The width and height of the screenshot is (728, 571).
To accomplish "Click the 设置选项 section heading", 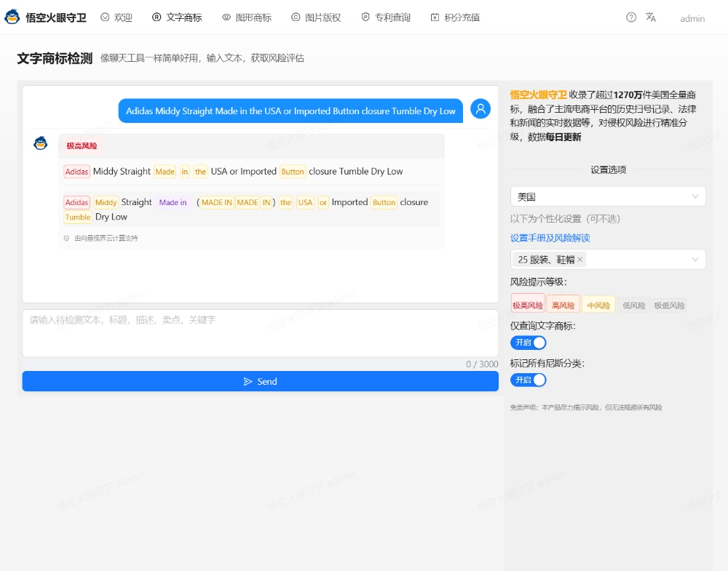I will [x=608, y=169].
